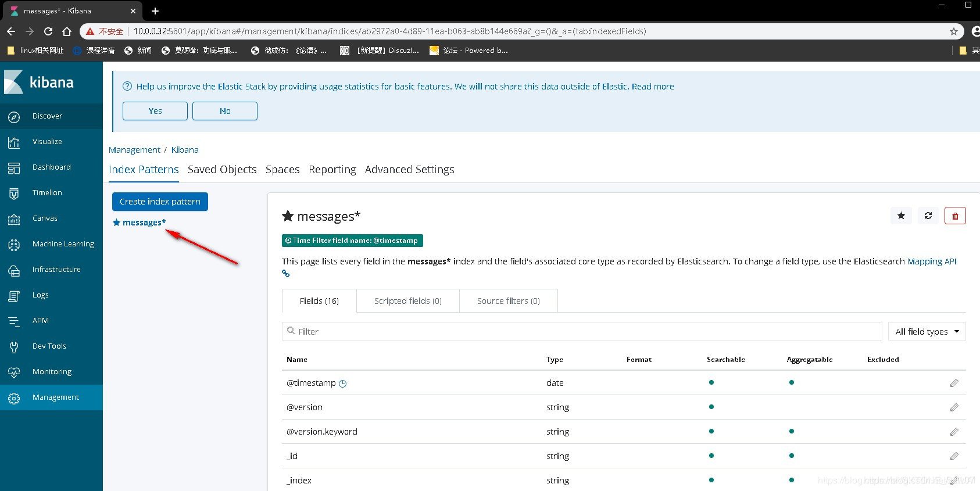Open Dev Tools section
This screenshot has width=980, height=491.
click(x=51, y=346)
